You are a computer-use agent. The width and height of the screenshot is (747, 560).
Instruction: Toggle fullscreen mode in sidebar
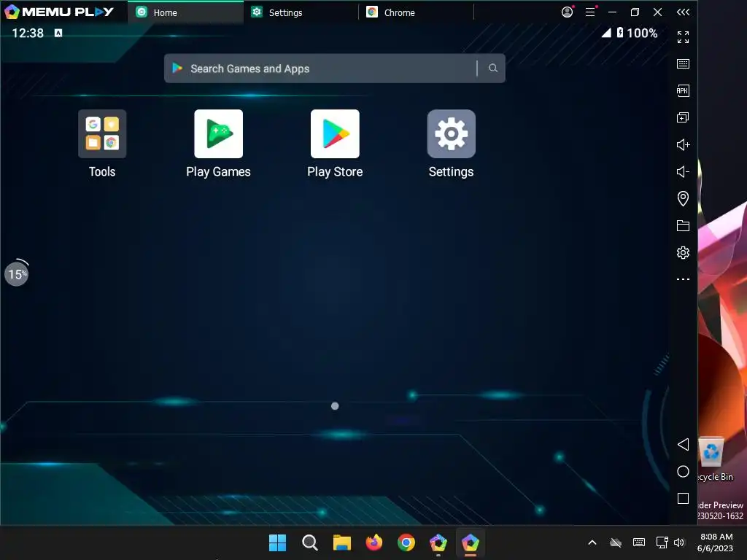pos(683,36)
